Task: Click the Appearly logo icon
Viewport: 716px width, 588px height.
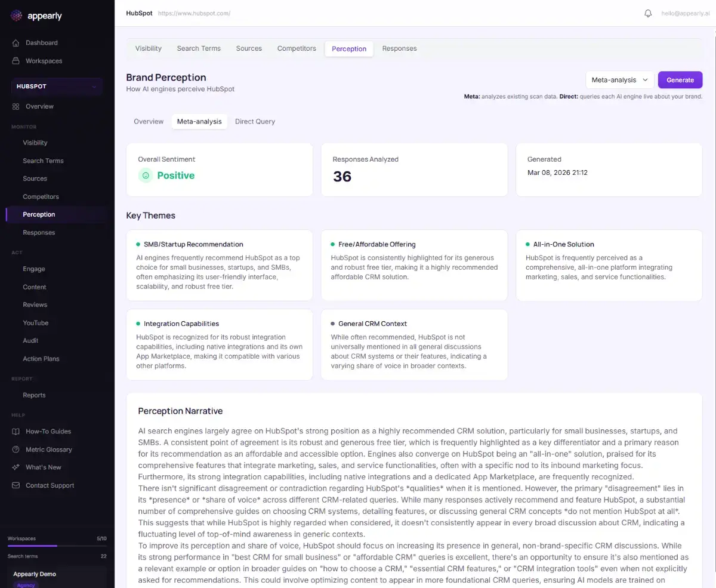Action: tap(17, 16)
